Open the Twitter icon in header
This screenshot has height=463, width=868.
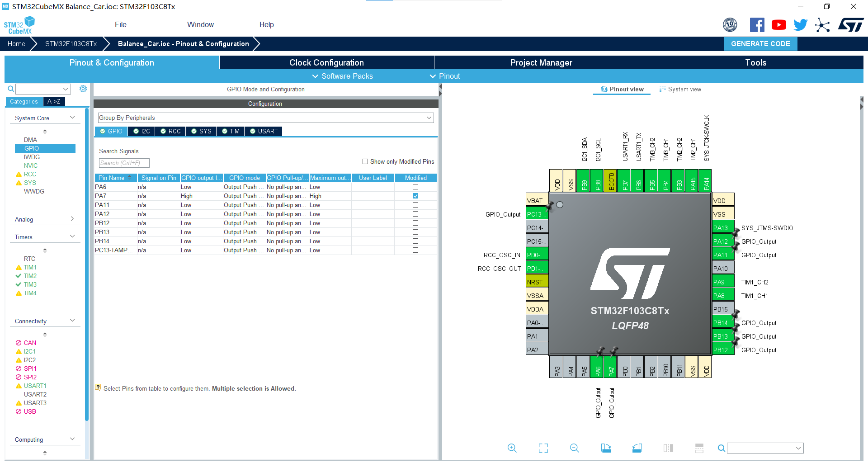[x=801, y=25]
